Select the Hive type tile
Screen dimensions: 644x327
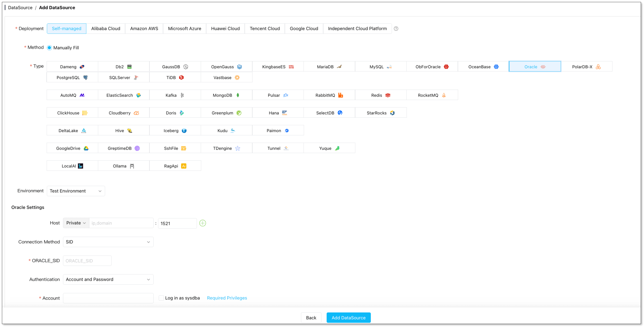pos(124,130)
